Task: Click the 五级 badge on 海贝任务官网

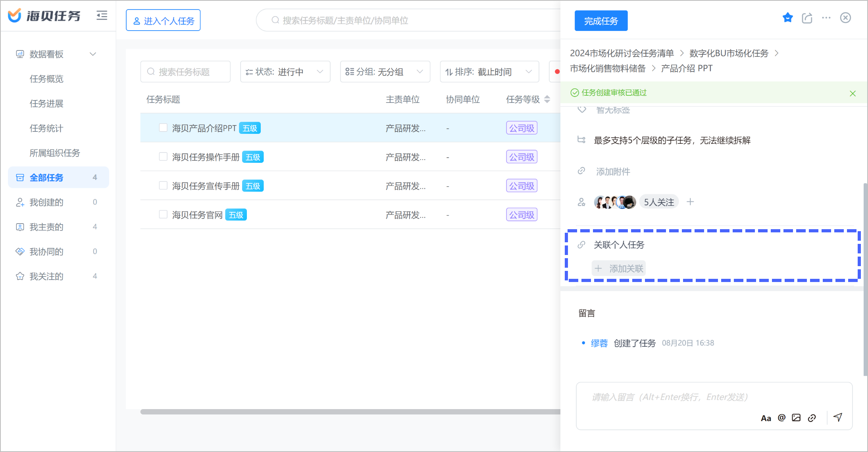Action: coord(236,215)
